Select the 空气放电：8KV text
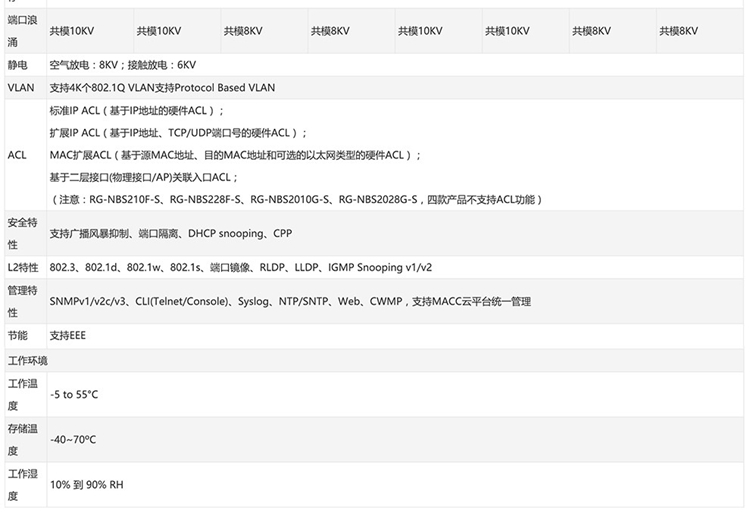 pyautogui.click(x=83, y=64)
